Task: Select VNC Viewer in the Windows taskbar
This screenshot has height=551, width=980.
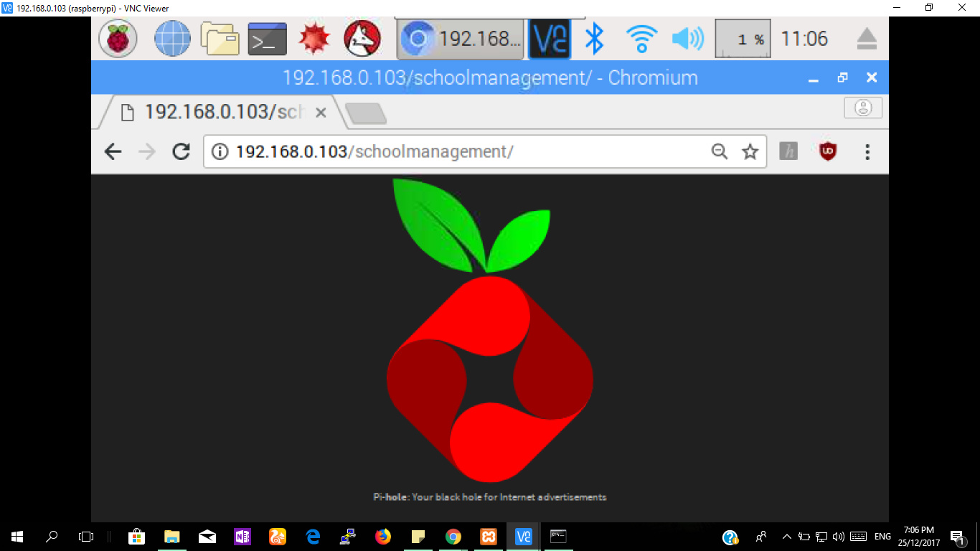Action: pos(524,536)
